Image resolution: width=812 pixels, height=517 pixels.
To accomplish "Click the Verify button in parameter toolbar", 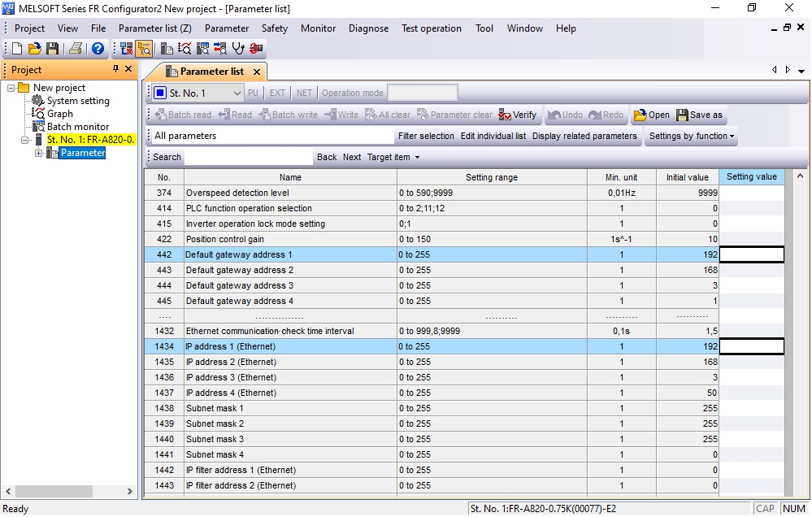I will (518, 115).
